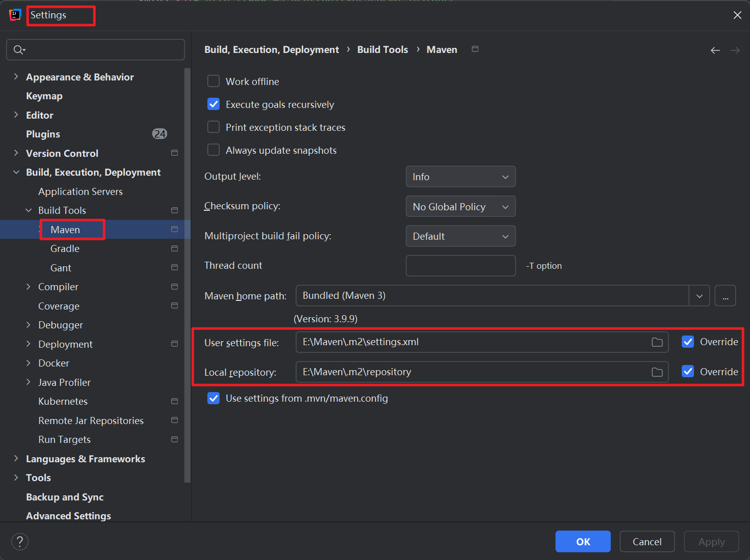This screenshot has width=750, height=560.
Task: Click project icon on Maven tree row
Action: pos(175,229)
